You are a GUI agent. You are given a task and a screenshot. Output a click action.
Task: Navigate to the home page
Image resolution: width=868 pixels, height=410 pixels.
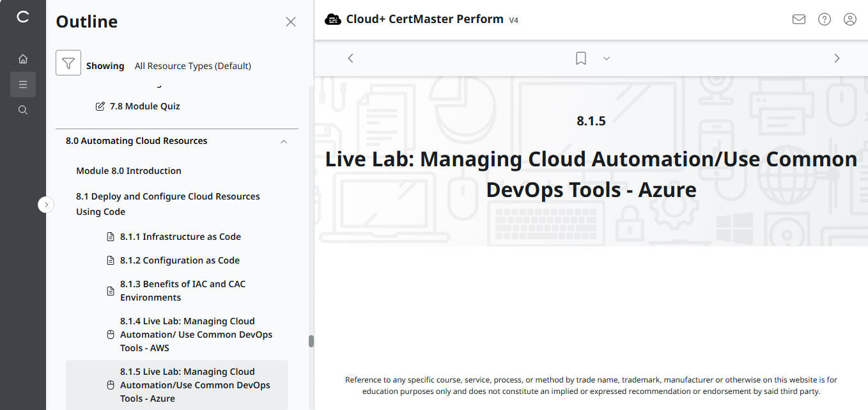point(23,58)
